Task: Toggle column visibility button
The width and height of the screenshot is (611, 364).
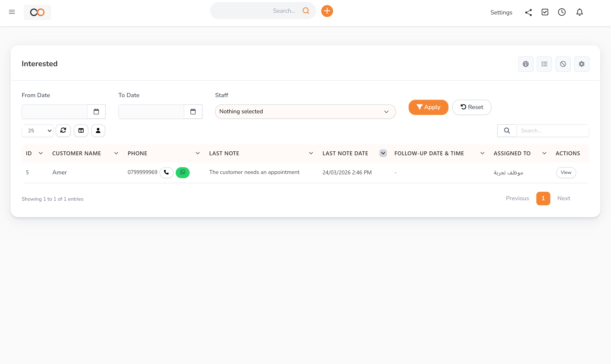Action: pyautogui.click(x=81, y=131)
